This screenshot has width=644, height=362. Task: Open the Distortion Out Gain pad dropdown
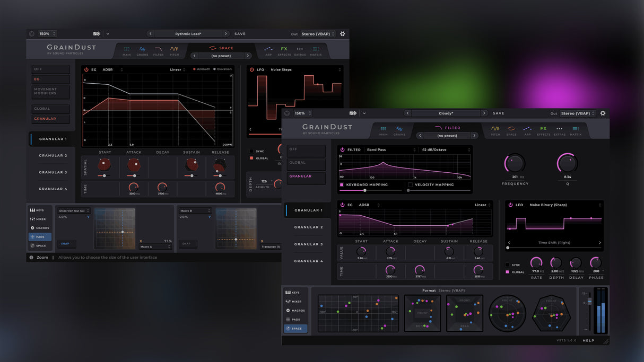[74, 210]
